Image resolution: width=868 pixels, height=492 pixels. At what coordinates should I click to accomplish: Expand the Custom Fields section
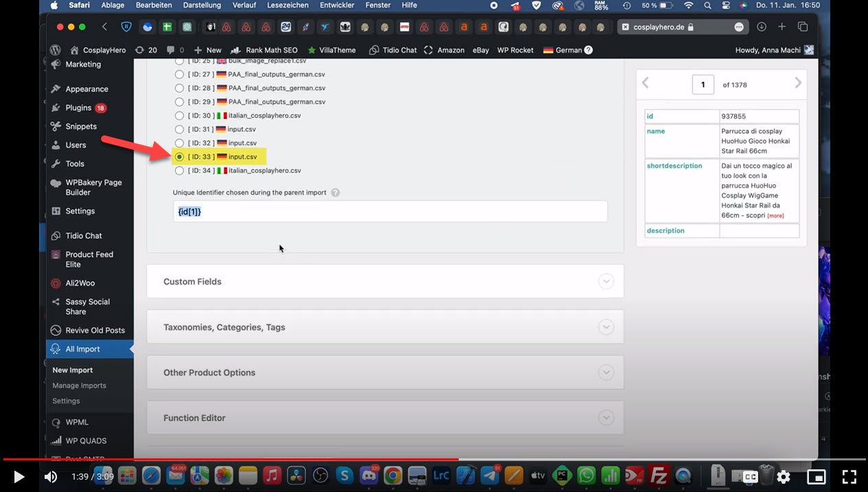pyautogui.click(x=385, y=282)
